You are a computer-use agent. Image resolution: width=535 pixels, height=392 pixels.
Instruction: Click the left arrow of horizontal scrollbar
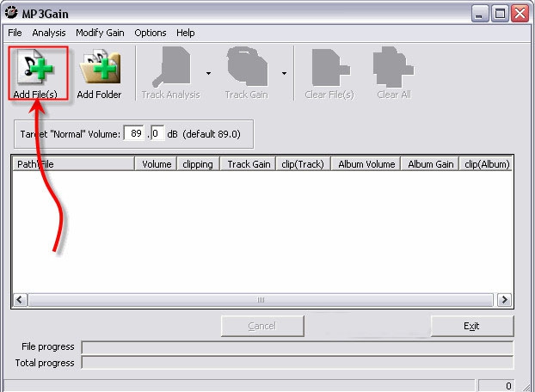[20, 300]
